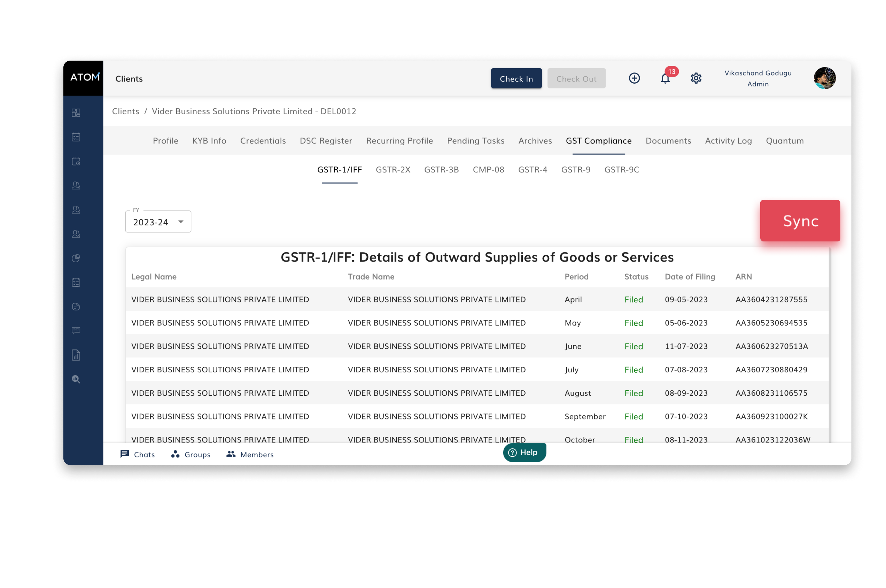Screen dimensions: 886x588
Task: Click the Date of Filing column header
Action: 690,277
